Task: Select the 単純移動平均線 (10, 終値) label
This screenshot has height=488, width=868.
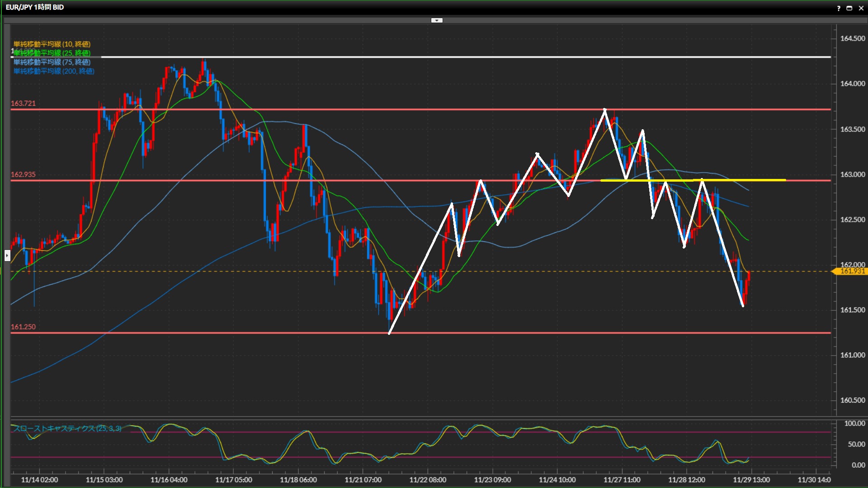Action: tap(52, 44)
